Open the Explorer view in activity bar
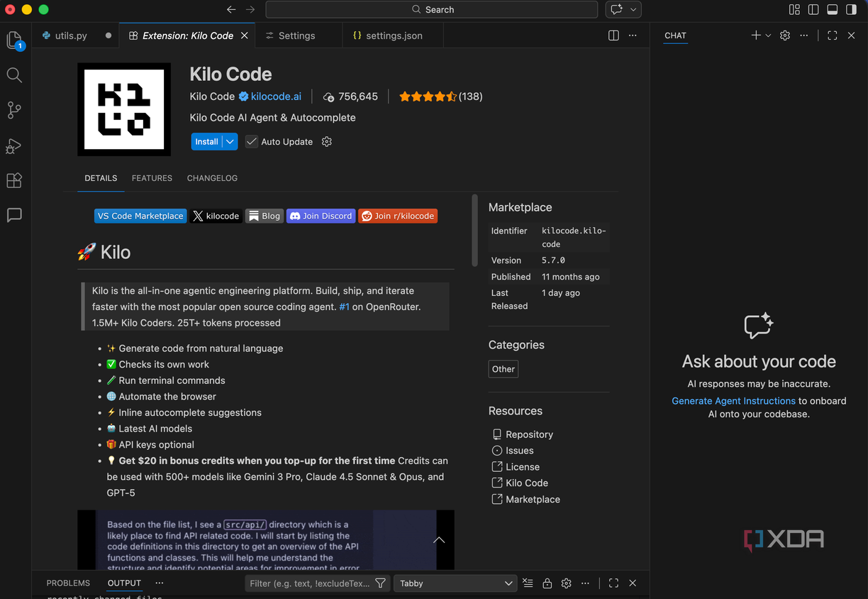This screenshot has width=868, height=599. click(15, 40)
